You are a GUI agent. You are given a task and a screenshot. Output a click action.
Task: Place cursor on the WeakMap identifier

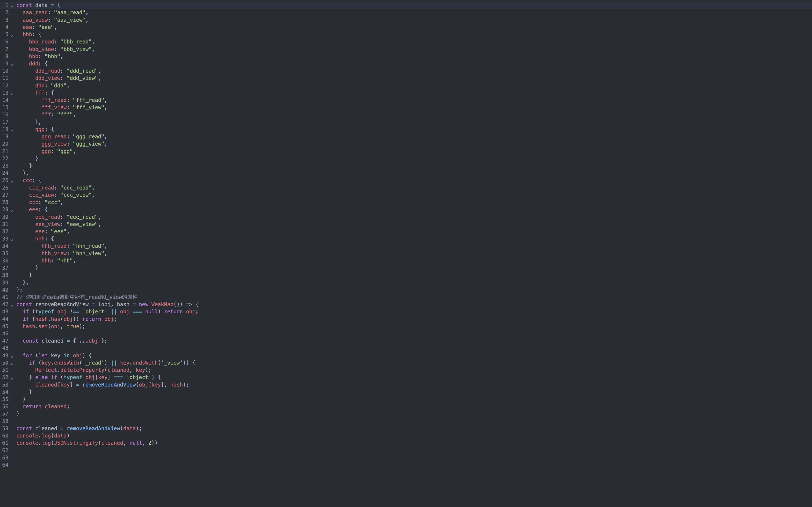tap(162, 304)
